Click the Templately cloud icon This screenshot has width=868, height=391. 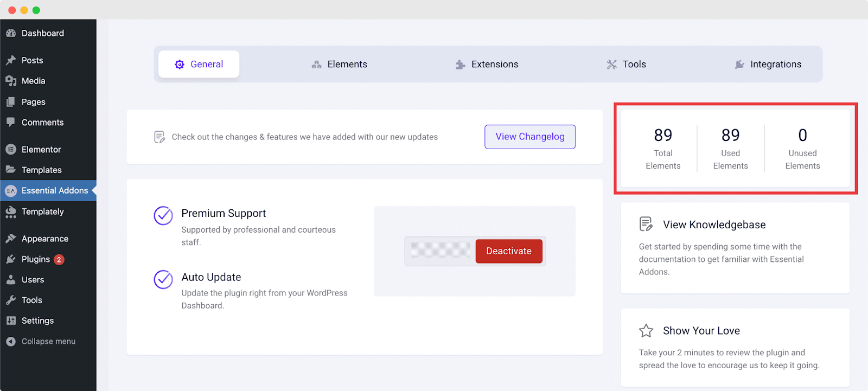coord(11,211)
